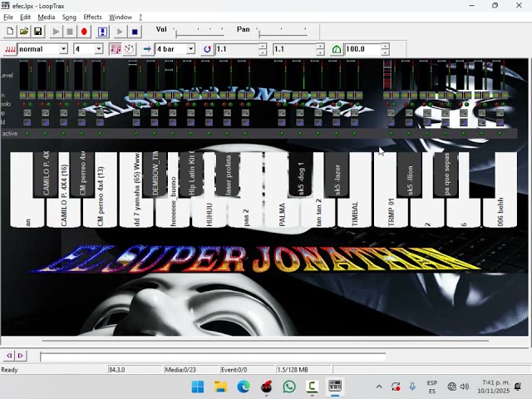
Task: Click the blue exclamation mark icon
Action: pos(102,32)
